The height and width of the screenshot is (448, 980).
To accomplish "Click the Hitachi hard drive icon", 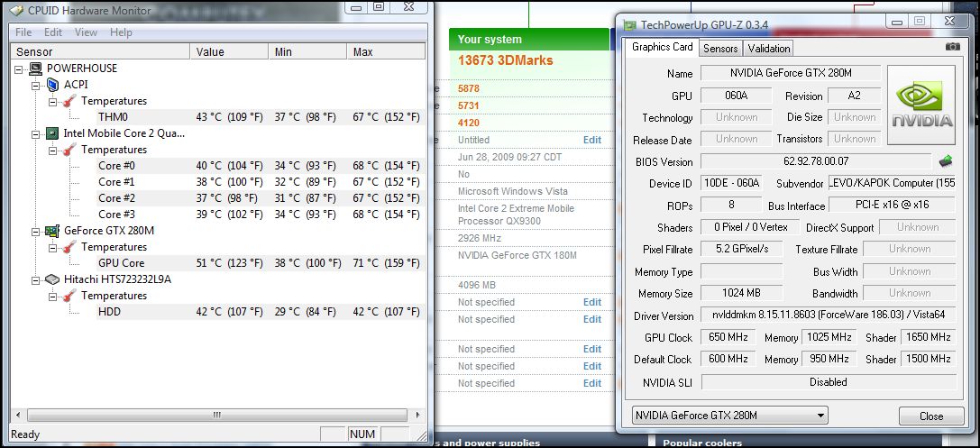I will pyautogui.click(x=53, y=279).
